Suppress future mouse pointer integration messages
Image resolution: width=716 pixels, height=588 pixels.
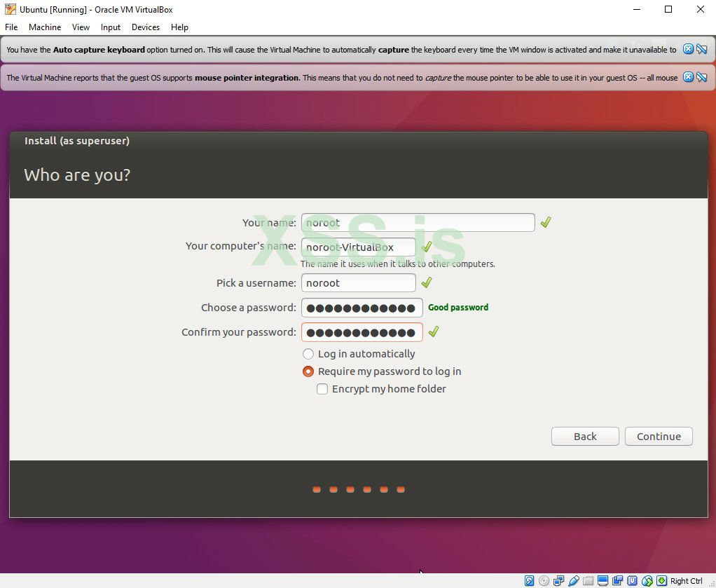pyautogui.click(x=702, y=77)
